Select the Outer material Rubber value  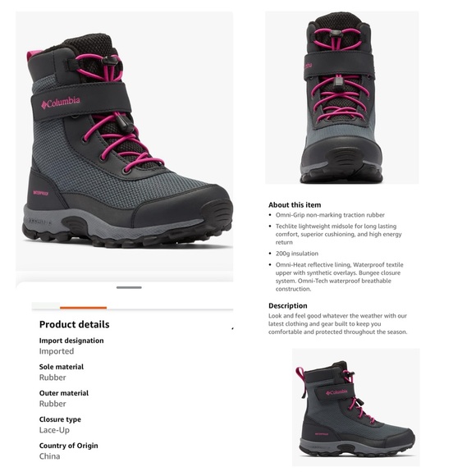tap(53, 404)
